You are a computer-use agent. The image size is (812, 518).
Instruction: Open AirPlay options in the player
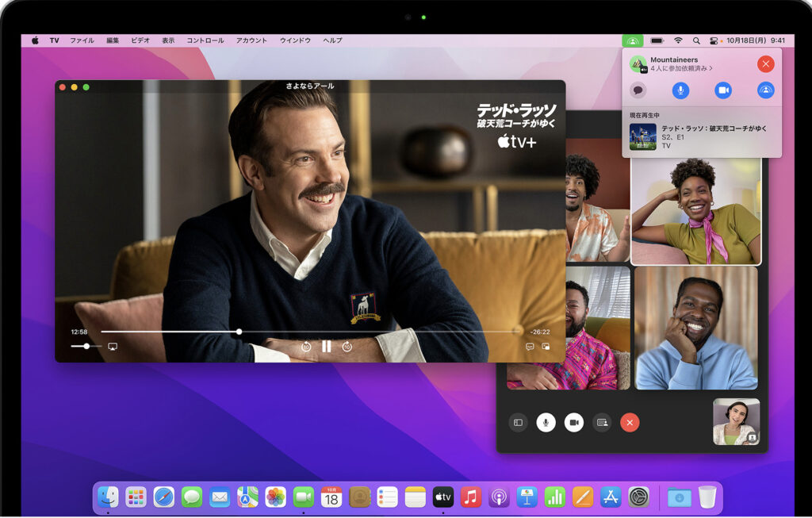coord(113,347)
